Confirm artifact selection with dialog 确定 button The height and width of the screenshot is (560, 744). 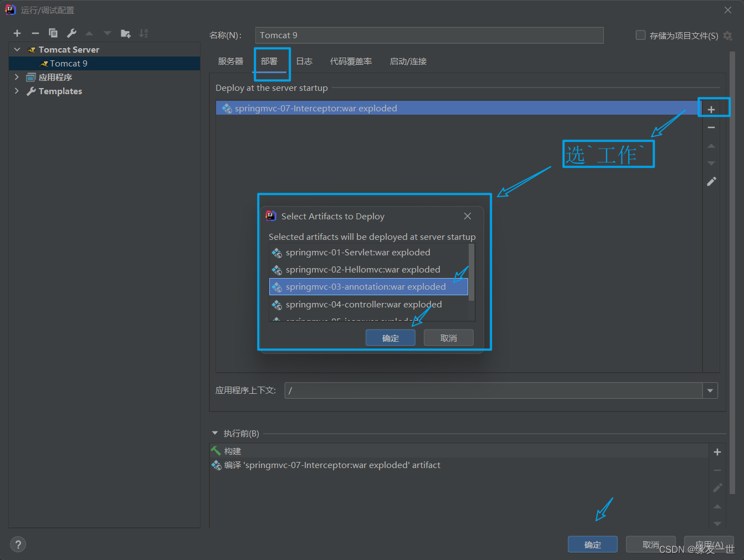coord(391,338)
